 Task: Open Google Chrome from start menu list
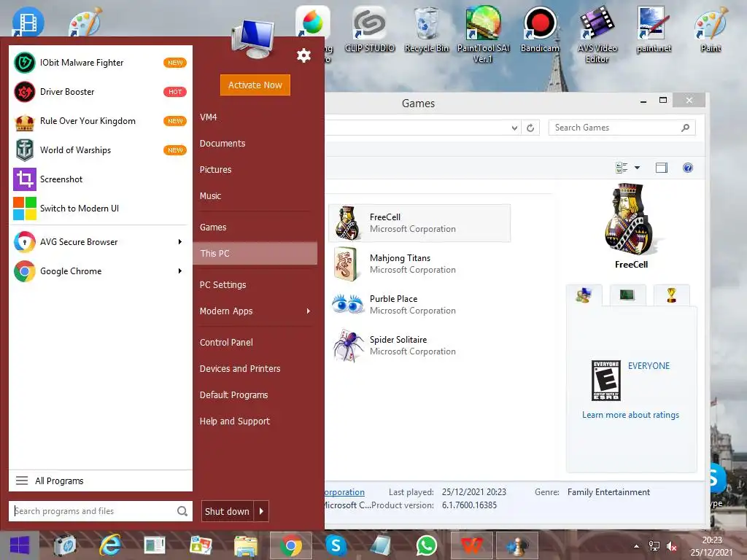point(100,271)
